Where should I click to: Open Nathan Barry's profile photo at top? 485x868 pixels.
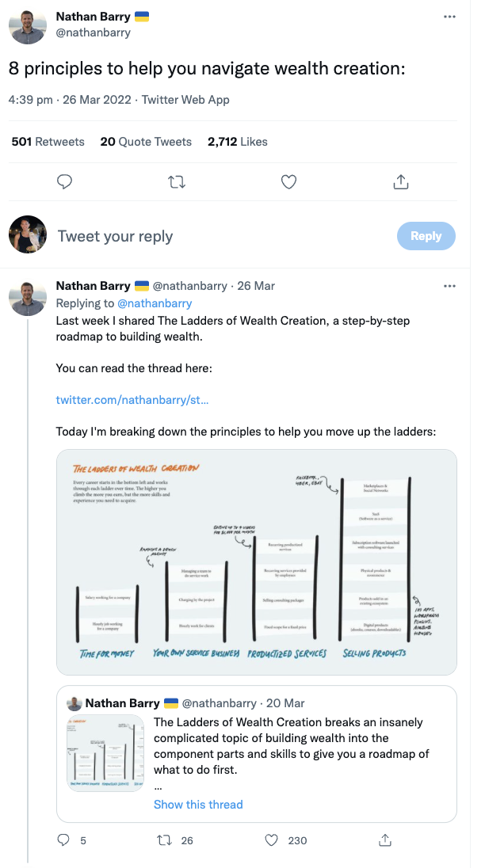tap(28, 25)
